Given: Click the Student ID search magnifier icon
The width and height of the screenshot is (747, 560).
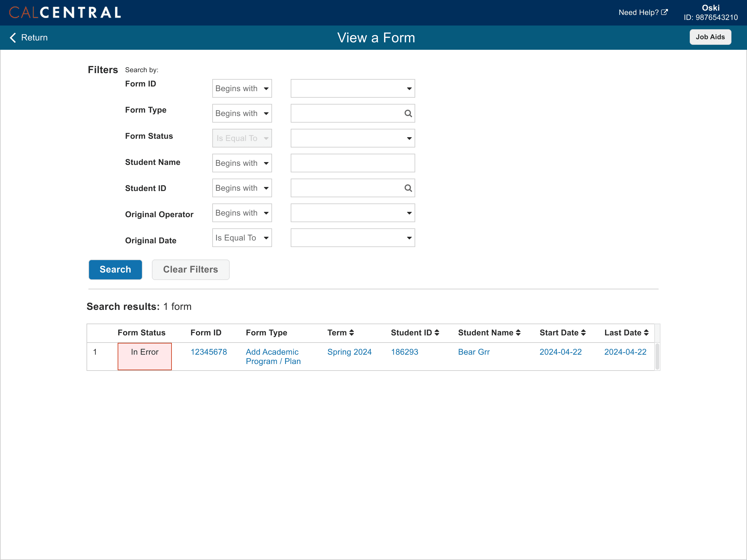Looking at the screenshot, I should (408, 188).
